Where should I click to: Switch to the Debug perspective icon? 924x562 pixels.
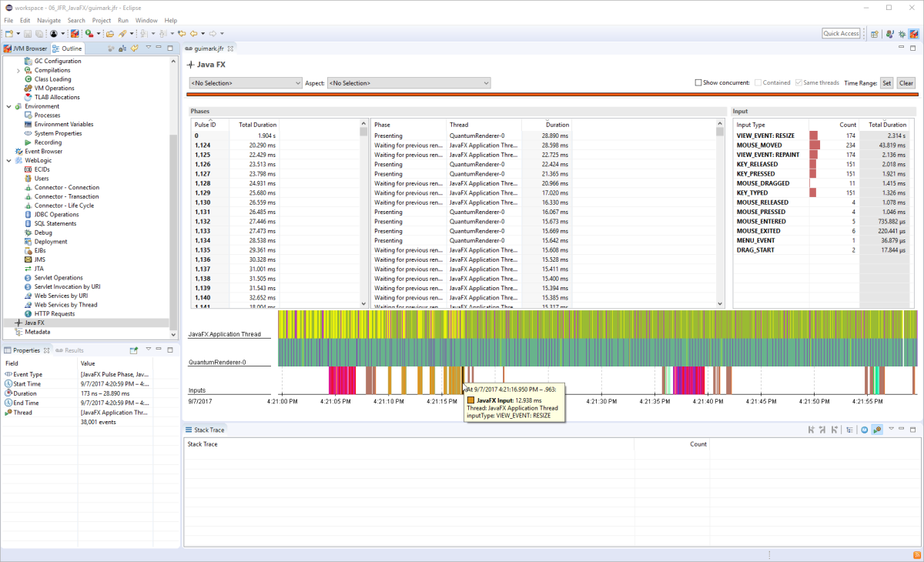(902, 34)
